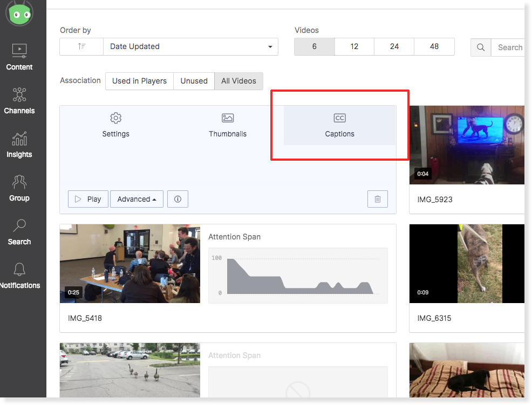Image resolution: width=532 pixels, height=405 pixels.
Task: Open Captions panel
Action: click(x=339, y=125)
